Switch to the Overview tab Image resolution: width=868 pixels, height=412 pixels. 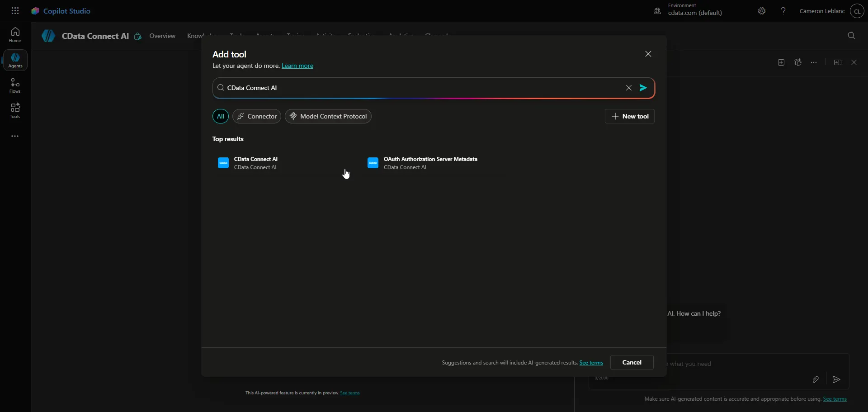click(x=162, y=36)
